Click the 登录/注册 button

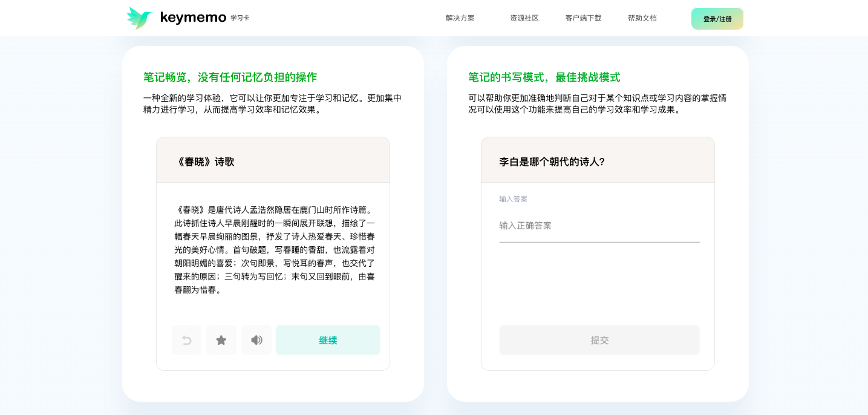(717, 19)
